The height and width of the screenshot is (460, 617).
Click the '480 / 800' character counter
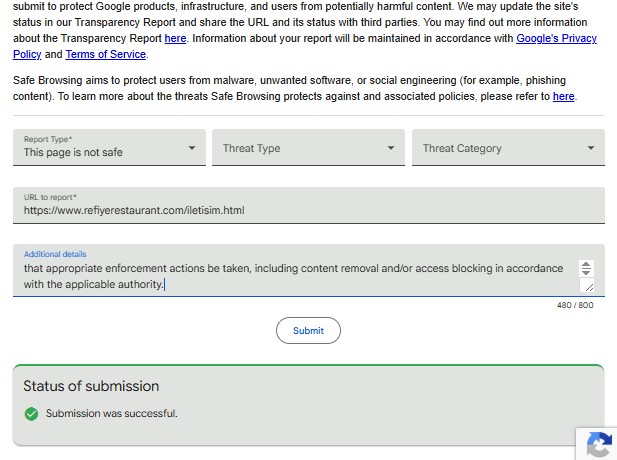(x=575, y=305)
